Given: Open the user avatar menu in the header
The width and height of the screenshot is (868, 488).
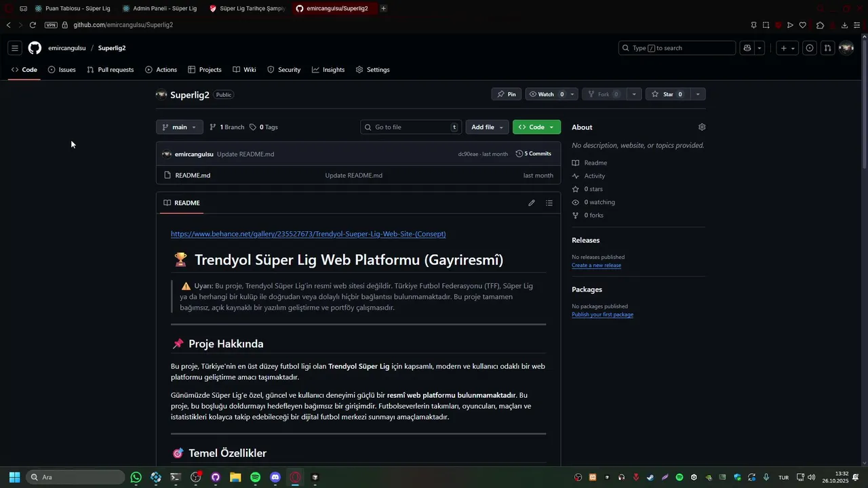Looking at the screenshot, I should pyautogui.click(x=846, y=48).
